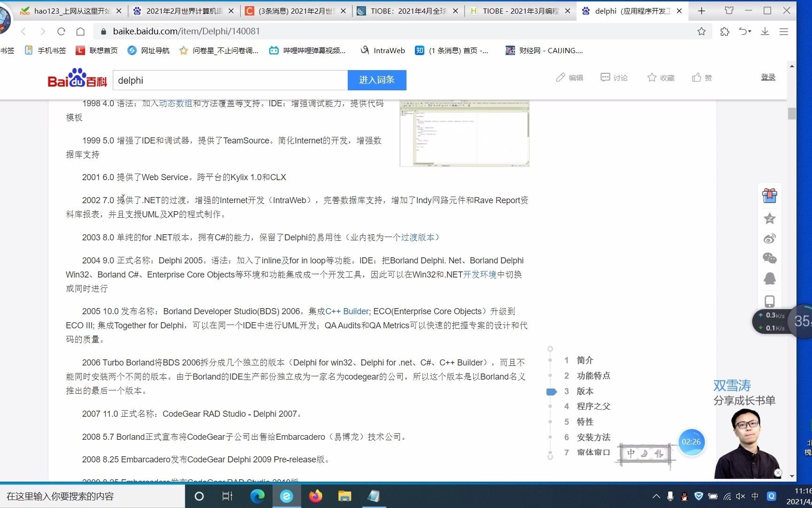Bookmark this page with the star icon

702,32
